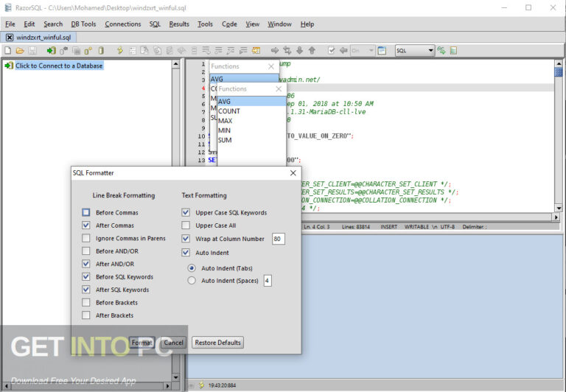This screenshot has width=566, height=392.
Task: Click the gray up arrow toolbar icon
Action: tap(312, 51)
